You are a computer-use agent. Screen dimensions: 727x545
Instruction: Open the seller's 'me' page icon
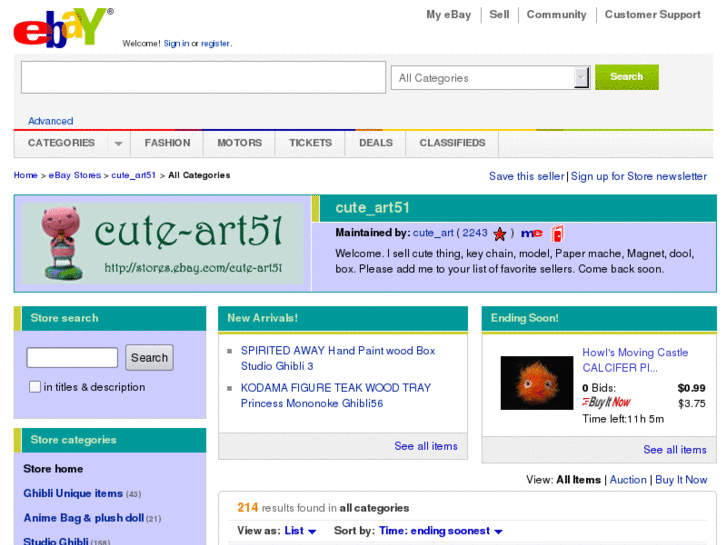[531, 233]
